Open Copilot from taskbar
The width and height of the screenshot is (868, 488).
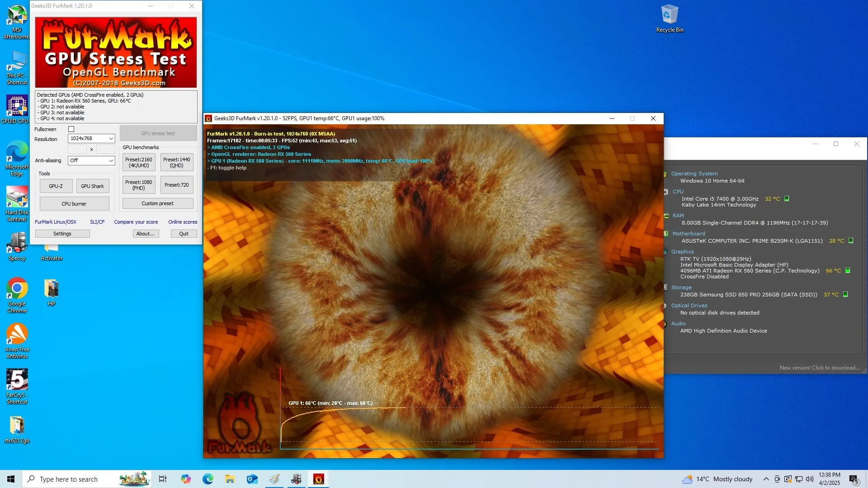[x=185, y=479]
